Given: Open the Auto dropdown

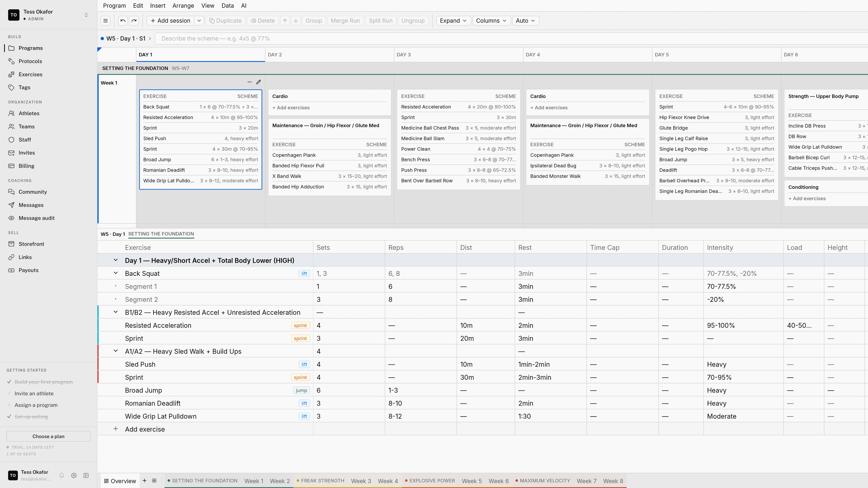Looking at the screenshot, I should [525, 21].
